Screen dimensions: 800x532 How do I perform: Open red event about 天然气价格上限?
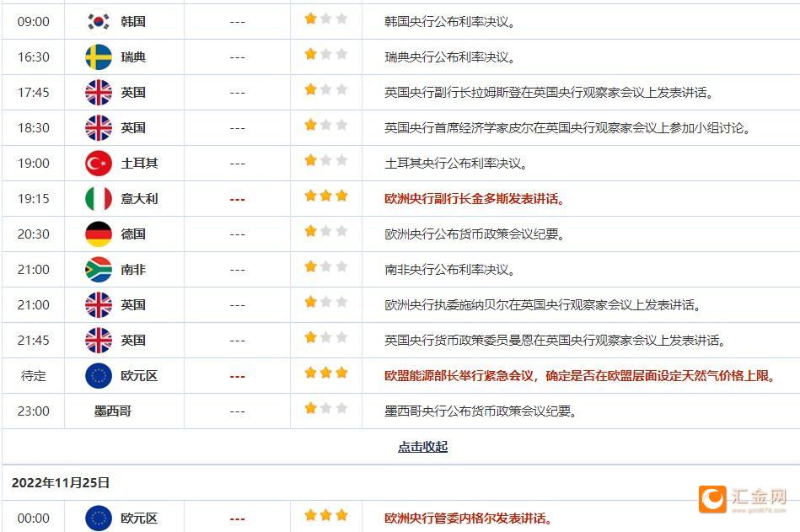pos(580,376)
